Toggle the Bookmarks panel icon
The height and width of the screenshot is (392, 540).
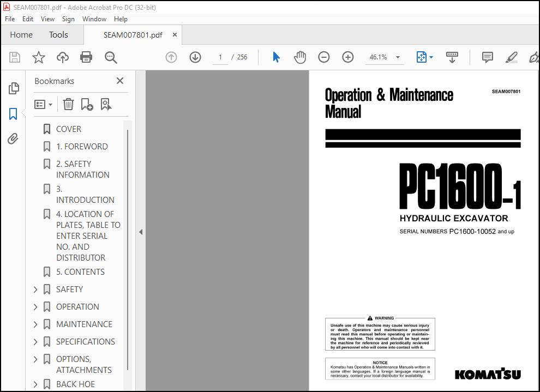[x=13, y=114]
